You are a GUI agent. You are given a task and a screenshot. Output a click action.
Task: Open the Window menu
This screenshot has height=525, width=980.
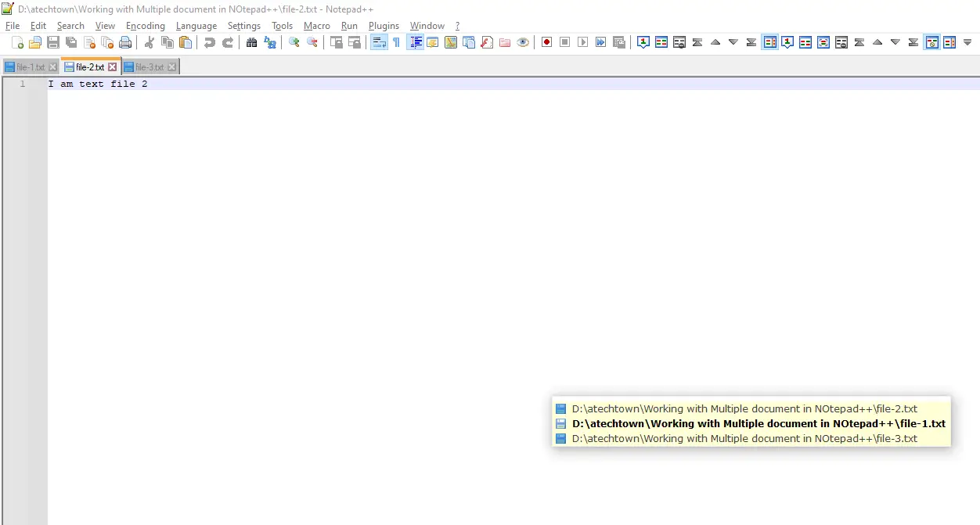427,26
